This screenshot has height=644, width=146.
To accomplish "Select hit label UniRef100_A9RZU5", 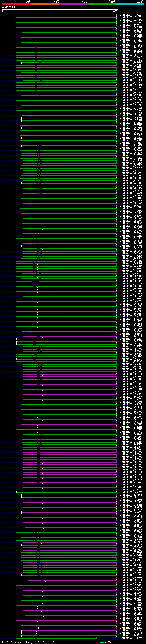I will click(x=131, y=37).
